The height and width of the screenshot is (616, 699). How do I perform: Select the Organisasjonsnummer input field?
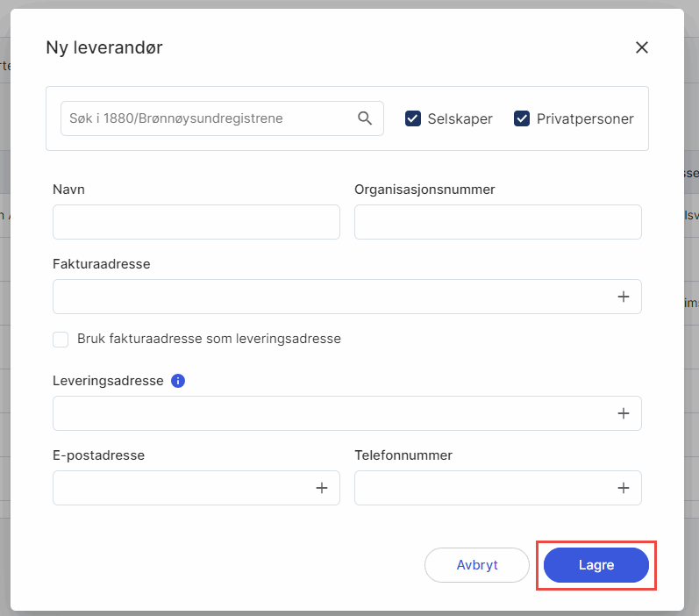[x=498, y=222]
